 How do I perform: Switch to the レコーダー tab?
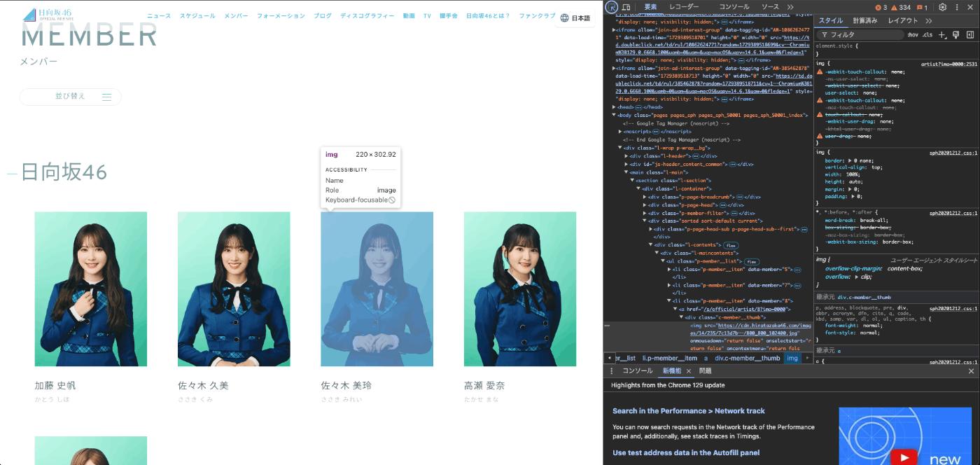pos(684,7)
